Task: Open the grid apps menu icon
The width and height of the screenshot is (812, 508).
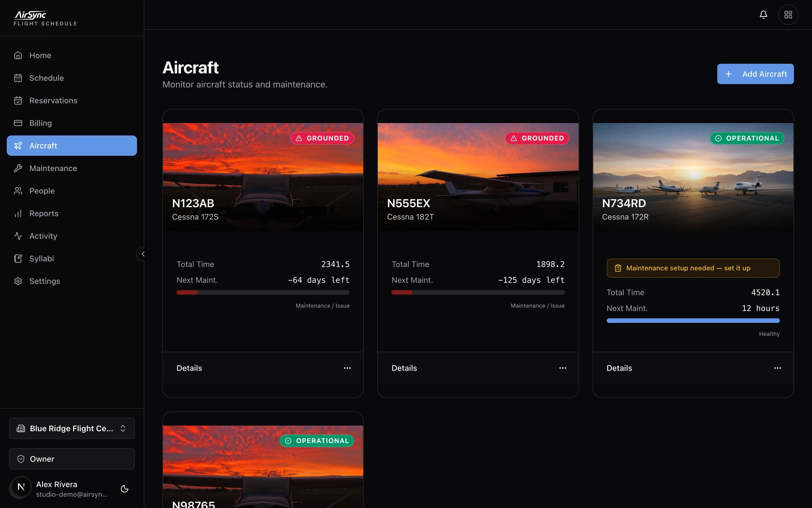Action: click(x=788, y=15)
